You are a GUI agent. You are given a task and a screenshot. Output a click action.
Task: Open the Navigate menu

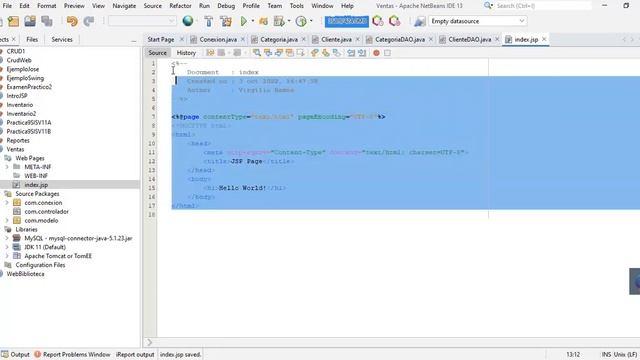point(124,6)
